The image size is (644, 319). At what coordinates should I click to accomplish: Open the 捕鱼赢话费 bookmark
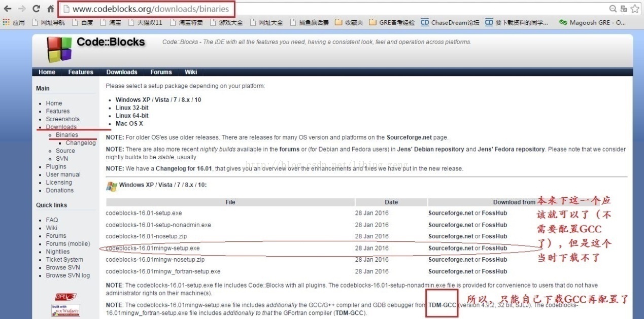[x=310, y=22]
